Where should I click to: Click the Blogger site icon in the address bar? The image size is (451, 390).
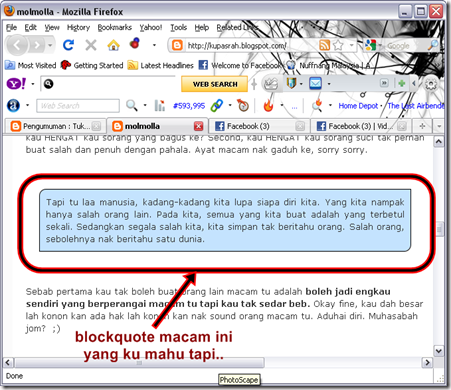point(177,45)
